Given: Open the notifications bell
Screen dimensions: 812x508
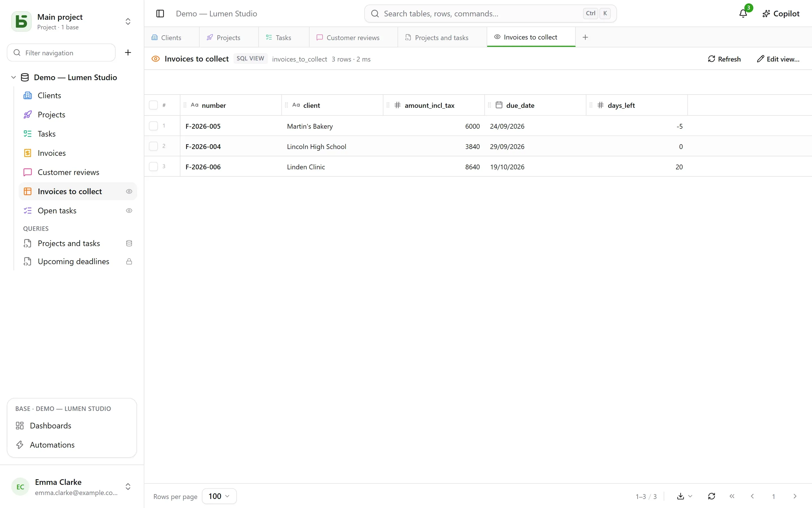Looking at the screenshot, I should click(743, 14).
